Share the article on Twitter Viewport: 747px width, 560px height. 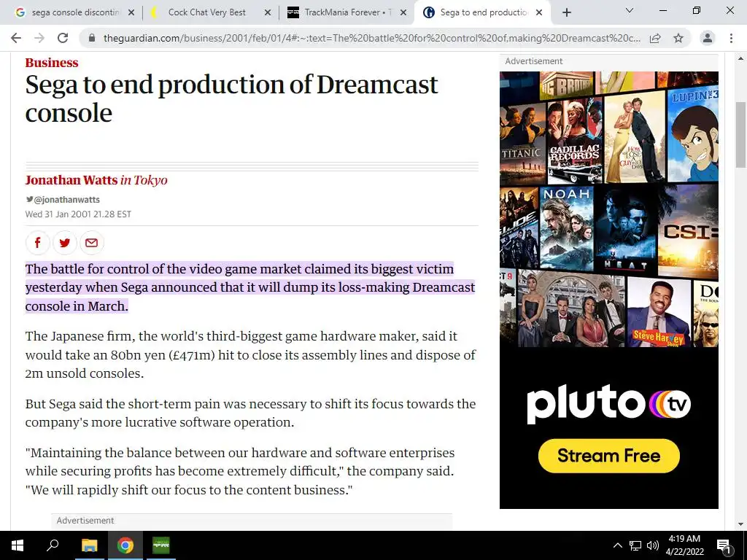(x=65, y=242)
